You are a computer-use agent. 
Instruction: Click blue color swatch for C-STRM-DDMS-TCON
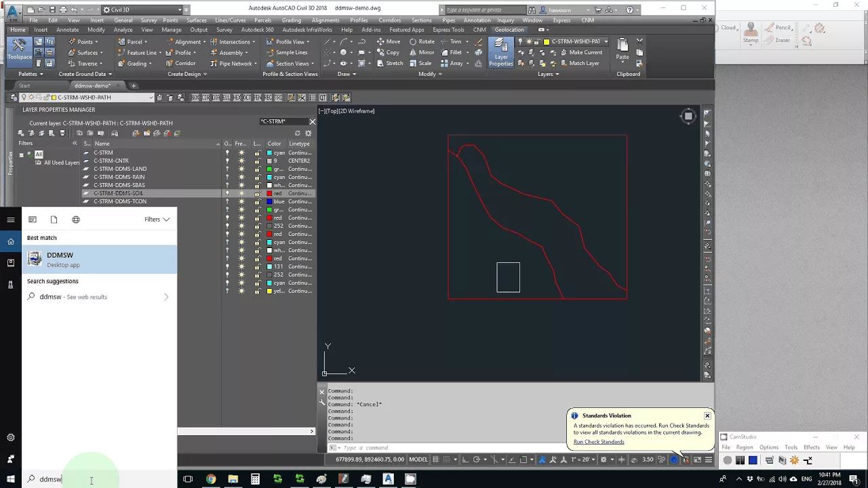pyautogui.click(x=269, y=201)
